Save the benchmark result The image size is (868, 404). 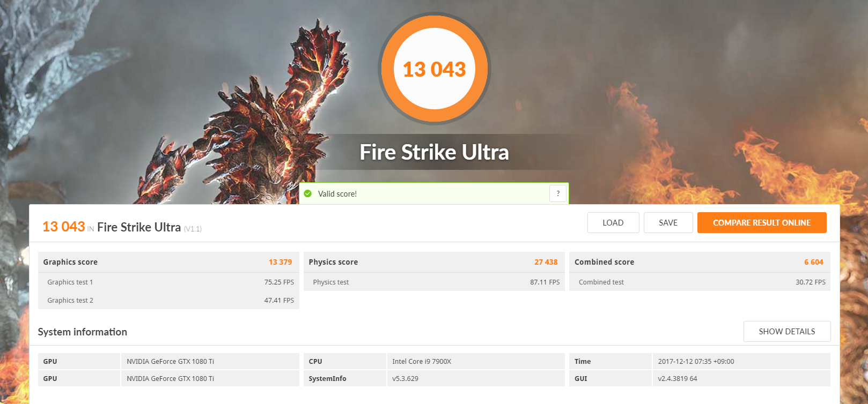[668, 223]
